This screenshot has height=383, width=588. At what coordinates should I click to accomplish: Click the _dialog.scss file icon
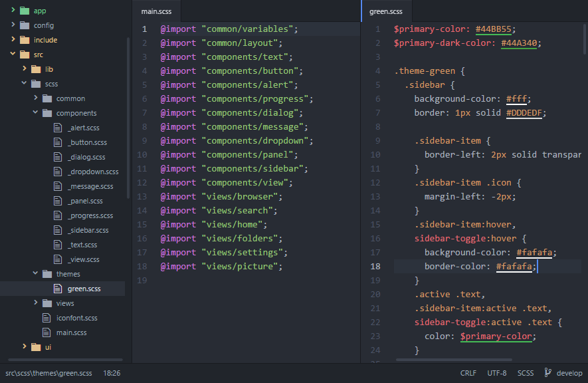pos(58,157)
